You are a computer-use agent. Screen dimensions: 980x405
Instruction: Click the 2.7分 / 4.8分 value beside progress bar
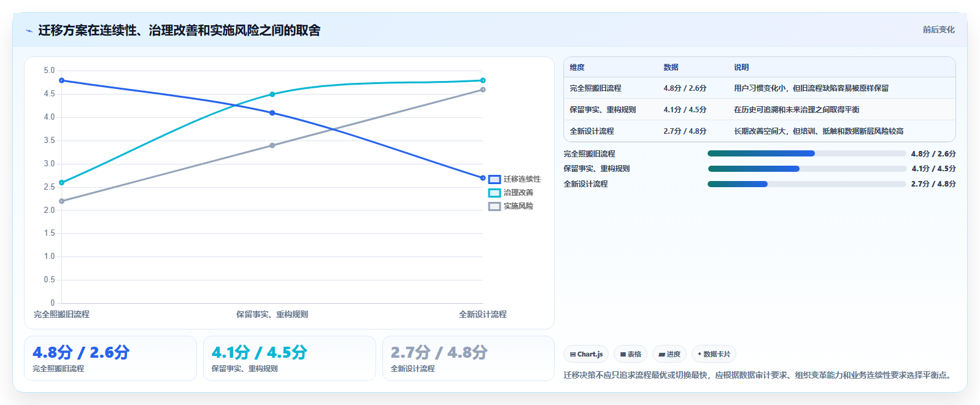point(933,184)
